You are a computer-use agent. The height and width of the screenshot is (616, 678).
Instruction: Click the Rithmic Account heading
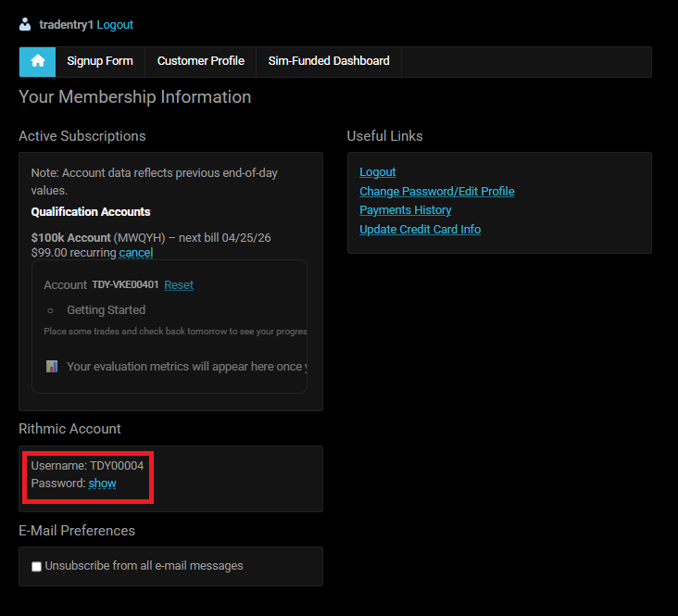[x=69, y=429]
